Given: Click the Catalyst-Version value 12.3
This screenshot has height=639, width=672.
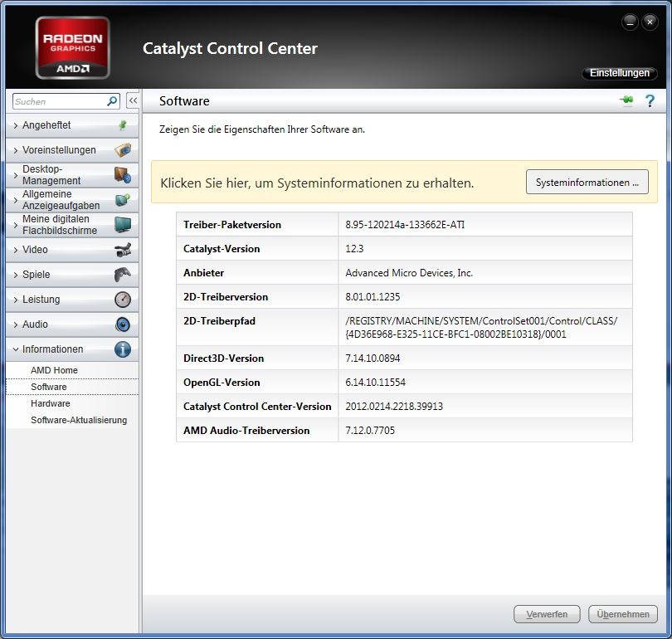Looking at the screenshot, I should 354,249.
